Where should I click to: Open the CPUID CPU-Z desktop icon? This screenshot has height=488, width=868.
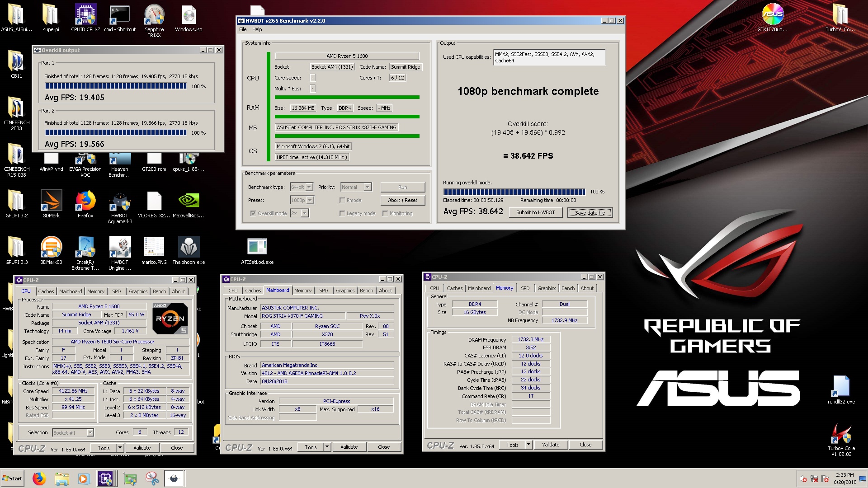85,18
